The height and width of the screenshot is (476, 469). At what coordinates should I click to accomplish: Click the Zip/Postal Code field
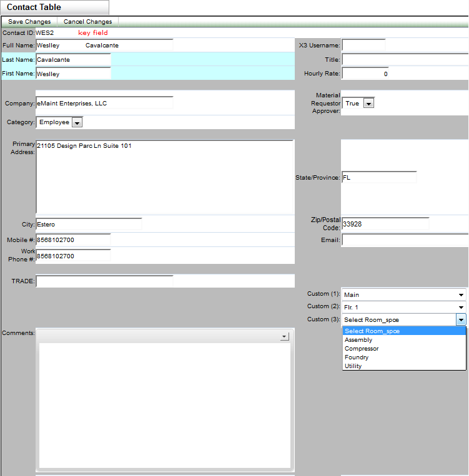[385, 224]
